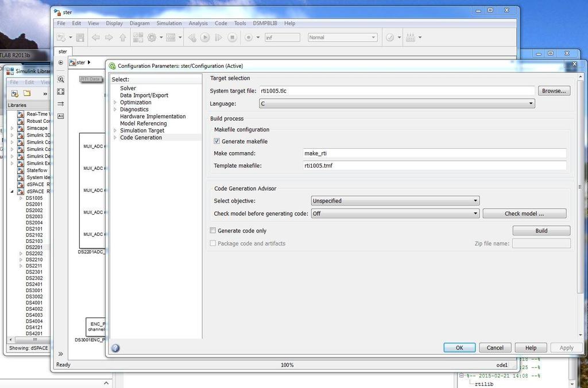Click the Library Browser toolbar overflow chevron
588x388 pixels.
(x=45, y=94)
